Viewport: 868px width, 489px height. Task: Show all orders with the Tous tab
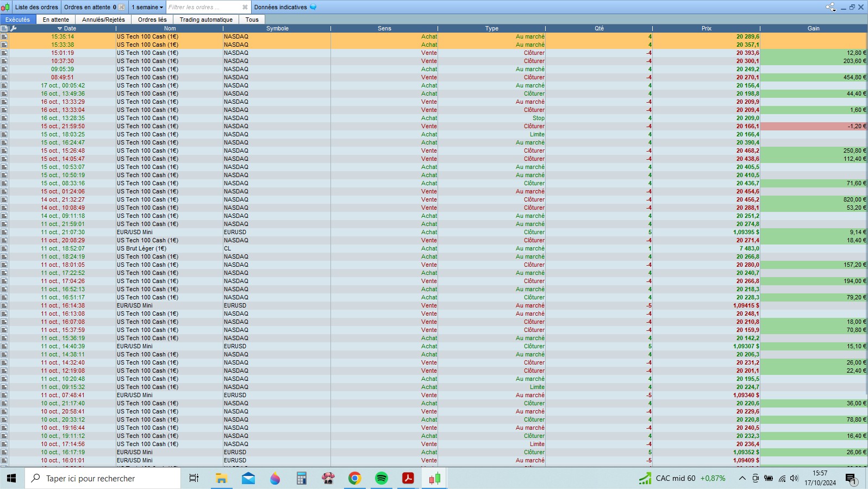[x=252, y=20]
